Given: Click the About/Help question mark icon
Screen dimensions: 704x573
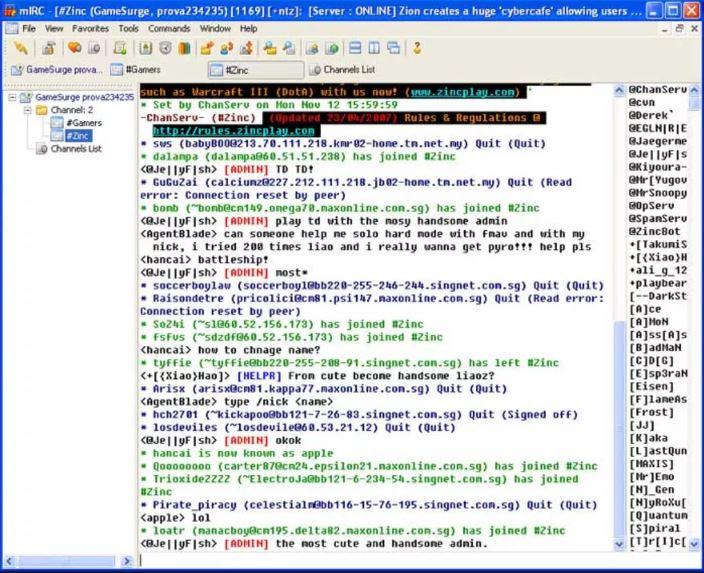Looking at the screenshot, I should [x=417, y=48].
